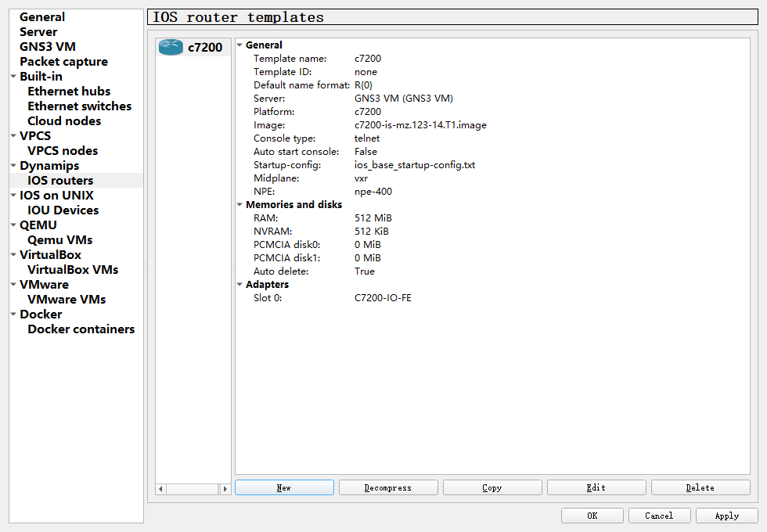Select the PCMCIA disk1 row
Viewport: 767px width, 532px height.
492,257
